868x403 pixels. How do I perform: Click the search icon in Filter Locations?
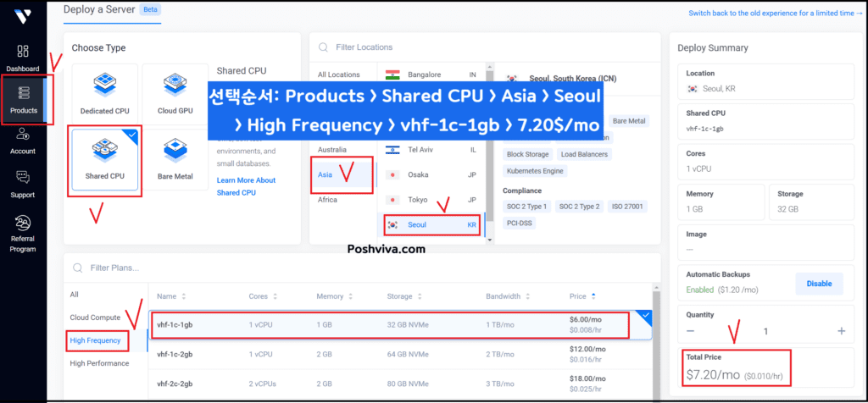pos(323,47)
